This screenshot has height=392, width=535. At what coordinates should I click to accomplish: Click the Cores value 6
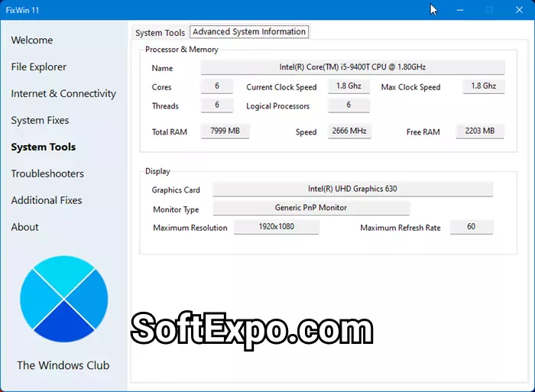217,86
